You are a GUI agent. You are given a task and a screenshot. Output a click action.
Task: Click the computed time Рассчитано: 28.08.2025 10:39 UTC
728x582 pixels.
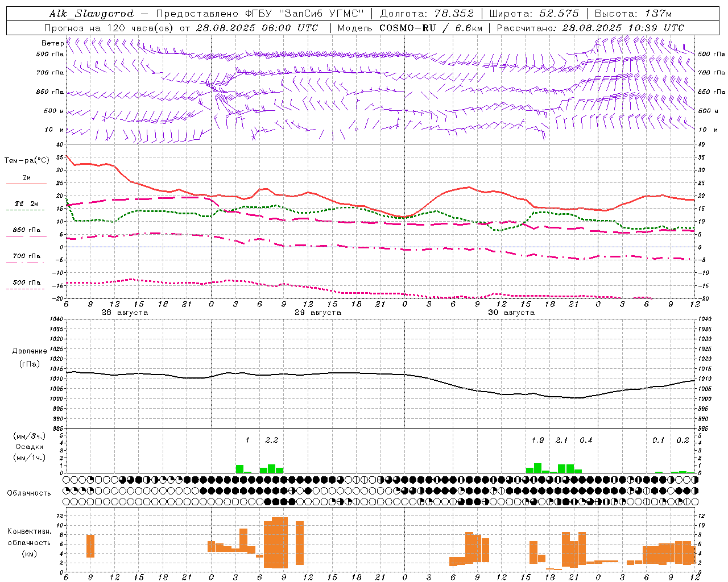pos(590,28)
